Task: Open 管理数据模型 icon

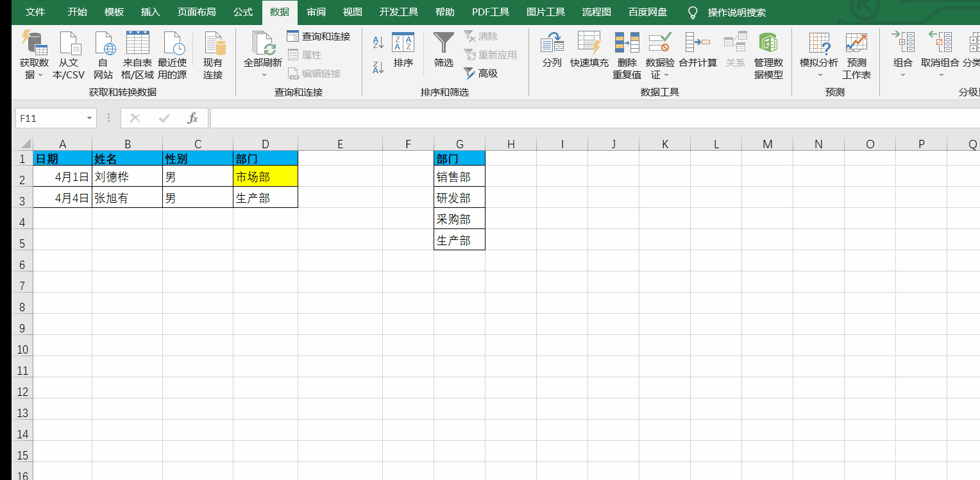Action: [768, 44]
